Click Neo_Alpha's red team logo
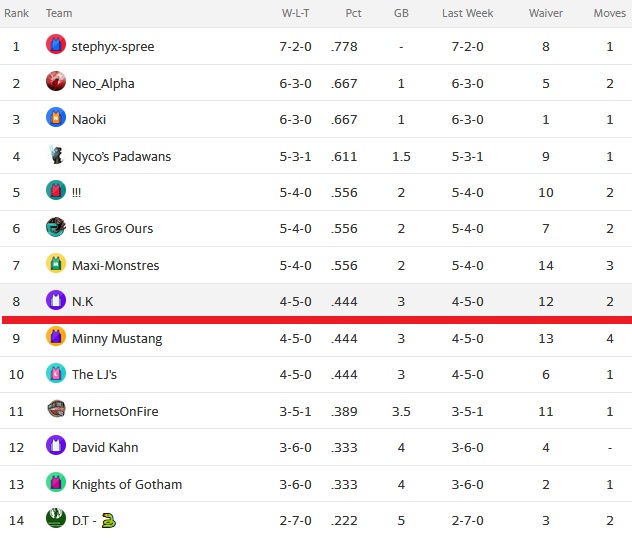The width and height of the screenshot is (632, 538). [x=56, y=81]
